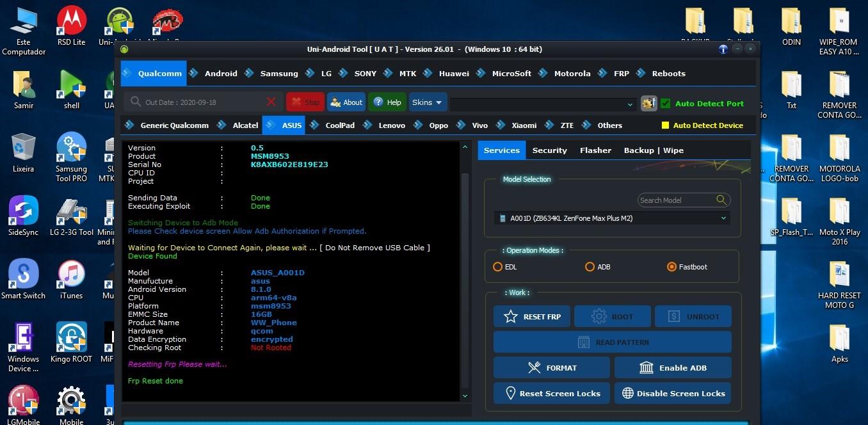Launch Samsung Tool PRO shortcut
Image resolution: width=868 pixels, height=425 pixels.
point(71,157)
